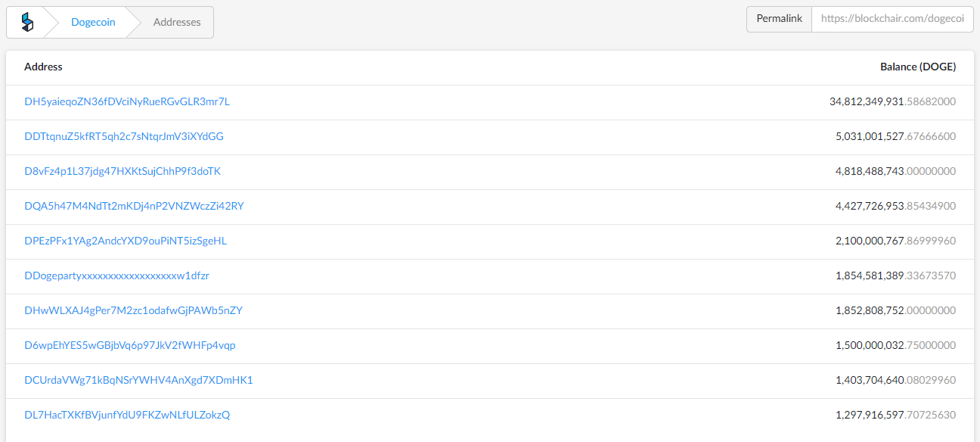Open address DDTtqnuZ5kfRT5qh2c7sNtqrJmV3iXYdGG
The height and width of the screenshot is (442, 980).
124,136
